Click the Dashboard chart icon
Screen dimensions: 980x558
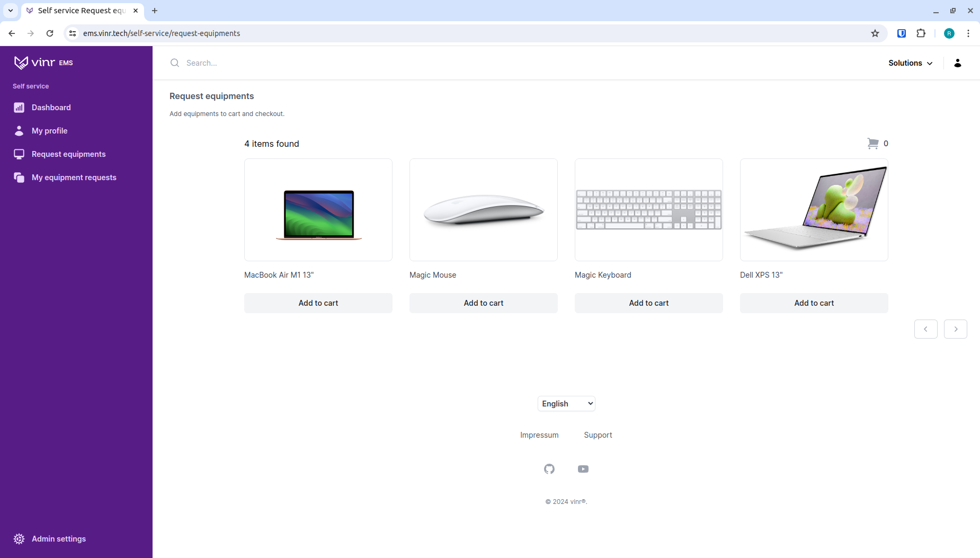point(19,108)
